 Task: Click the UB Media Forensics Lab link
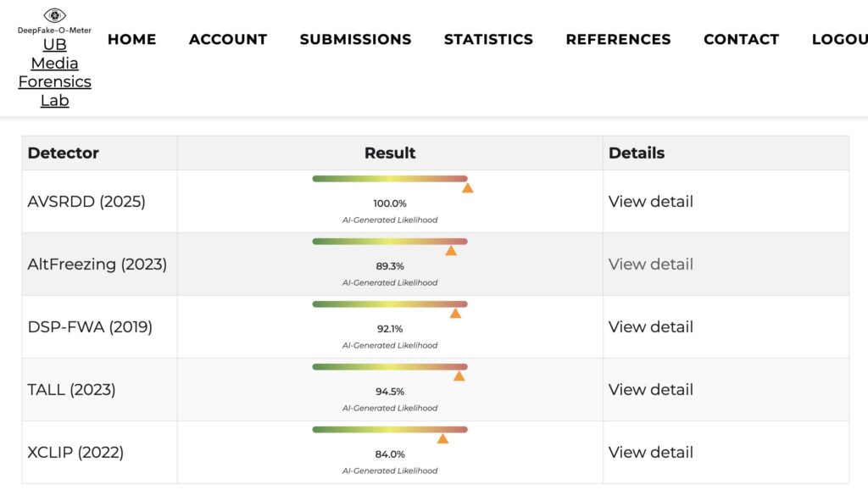tap(55, 73)
